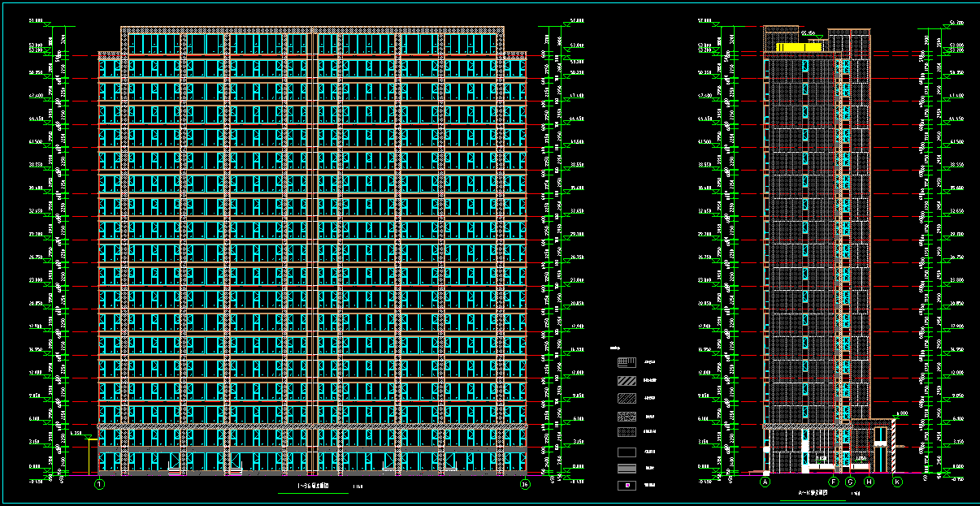The image size is (980, 506).
Task: Click the irregular stone pattern legend swatch
Action: pyautogui.click(x=627, y=416)
